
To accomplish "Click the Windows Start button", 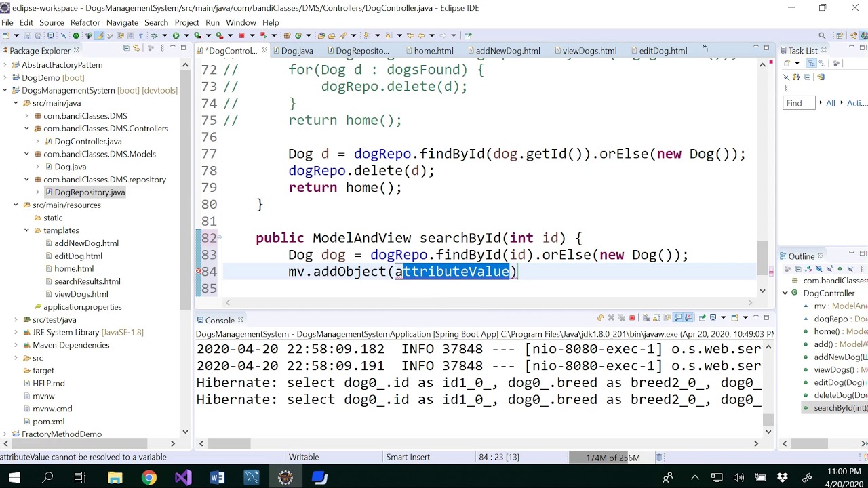I will (14, 478).
